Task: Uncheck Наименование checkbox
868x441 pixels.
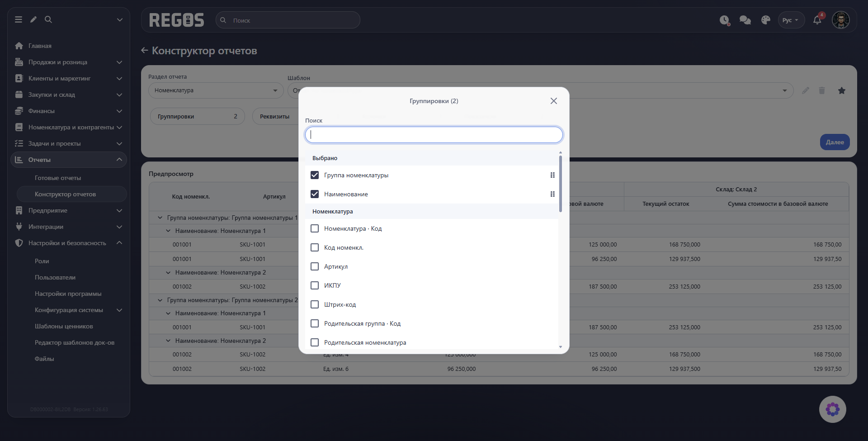Action: point(315,194)
